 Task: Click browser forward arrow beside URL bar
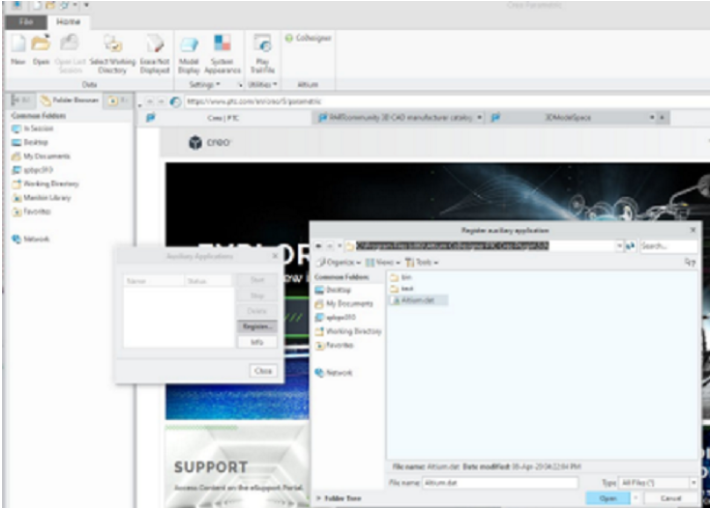[160, 102]
